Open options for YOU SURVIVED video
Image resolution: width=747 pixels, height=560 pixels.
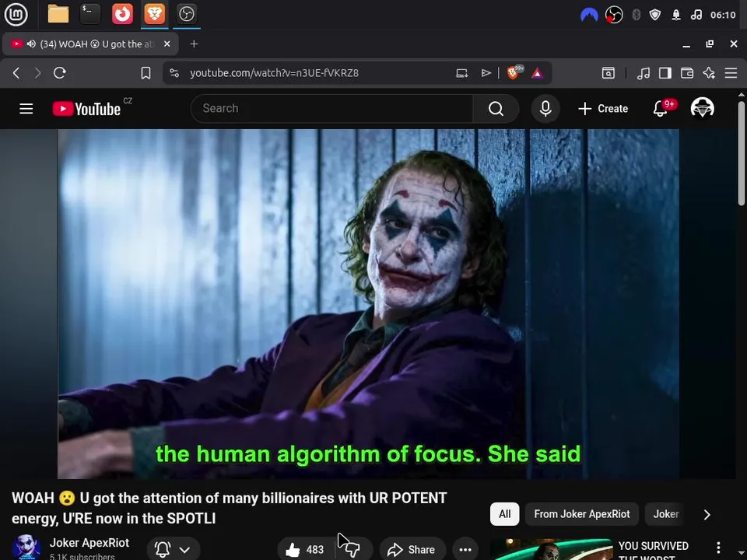tap(718, 548)
